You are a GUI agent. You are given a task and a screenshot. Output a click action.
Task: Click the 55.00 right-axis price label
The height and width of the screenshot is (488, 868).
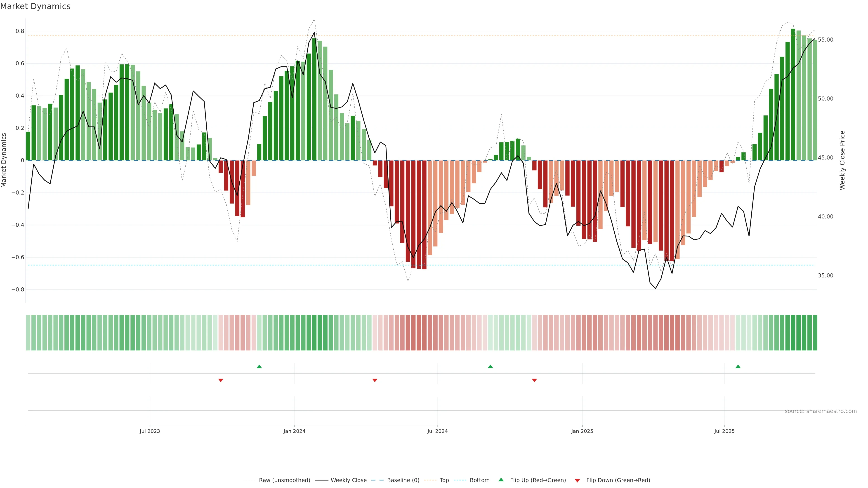(826, 40)
